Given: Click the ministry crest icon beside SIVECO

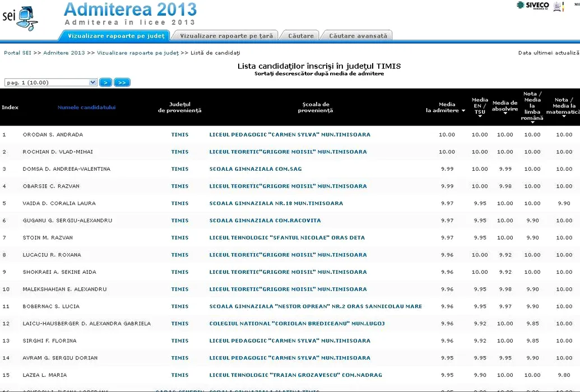Looking at the screenshot, I should click(558, 6).
